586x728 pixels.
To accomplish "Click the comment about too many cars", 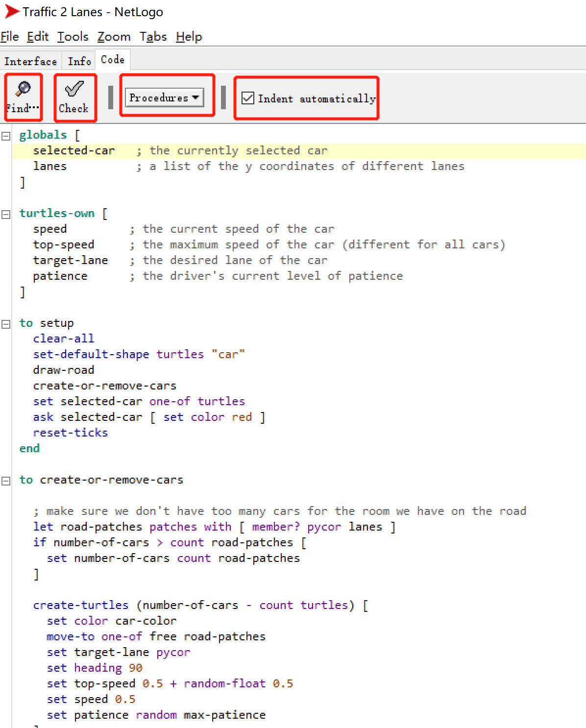I will [x=280, y=511].
